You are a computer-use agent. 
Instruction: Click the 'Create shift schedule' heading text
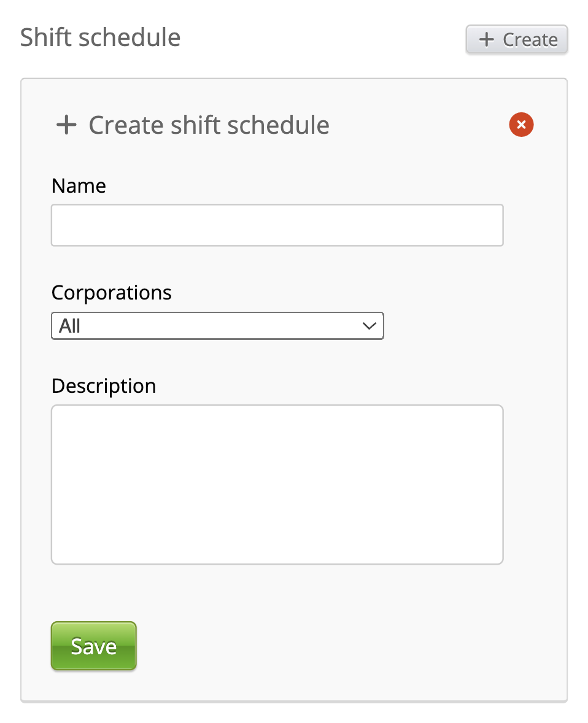(x=209, y=125)
